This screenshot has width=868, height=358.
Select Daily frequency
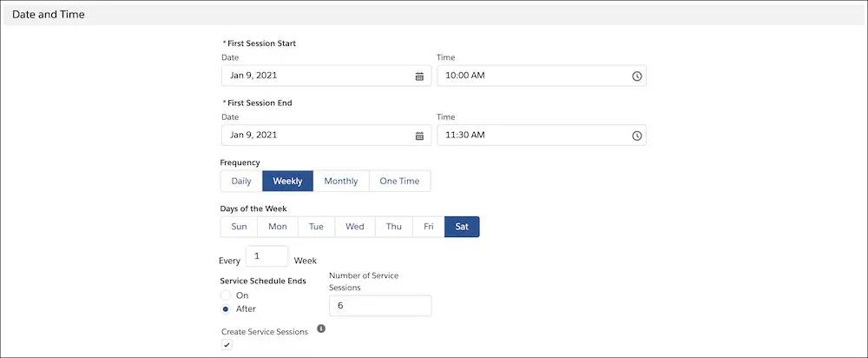[x=241, y=182]
